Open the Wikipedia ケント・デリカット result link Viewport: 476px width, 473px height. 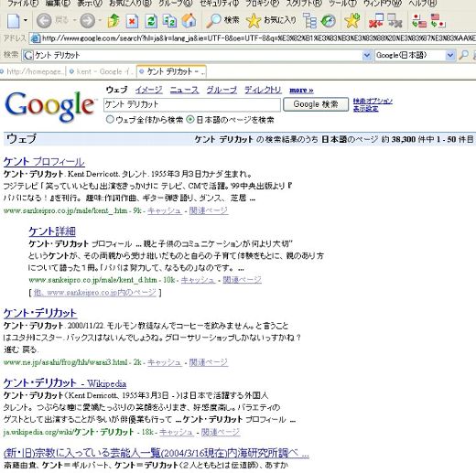65,383
